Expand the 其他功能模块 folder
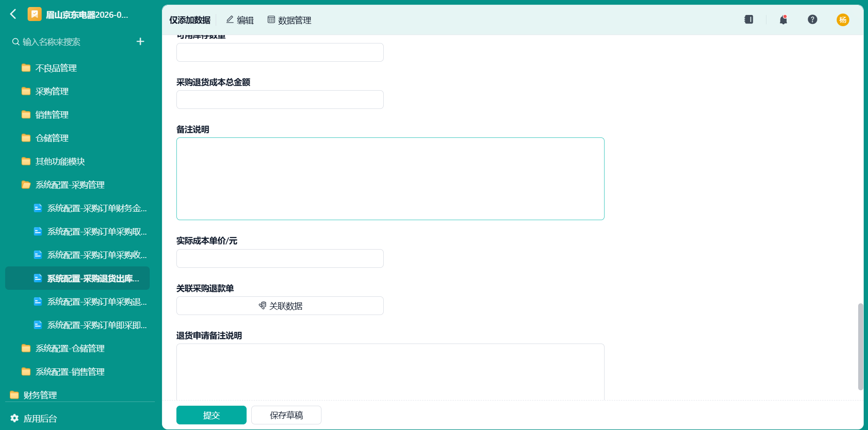The image size is (868, 430). [x=77, y=162]
